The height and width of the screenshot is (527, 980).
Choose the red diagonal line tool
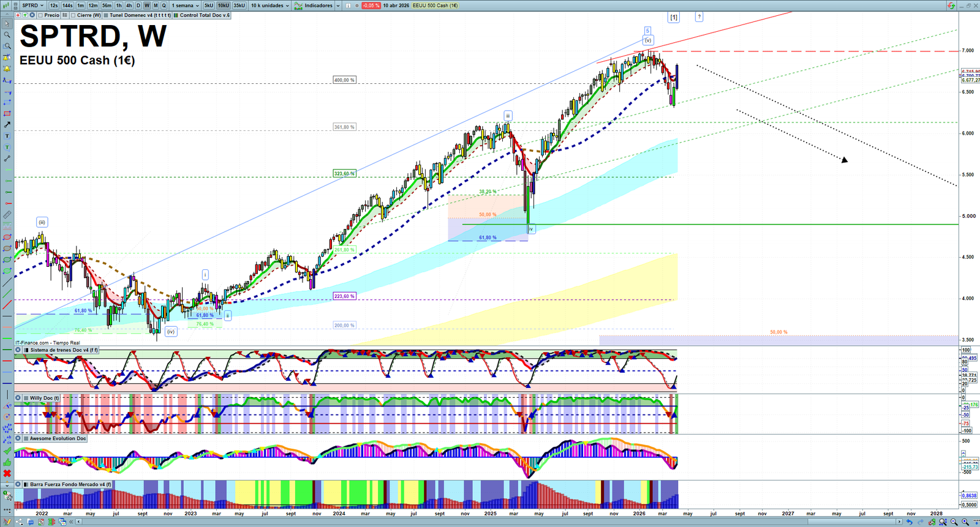[7, 305]
